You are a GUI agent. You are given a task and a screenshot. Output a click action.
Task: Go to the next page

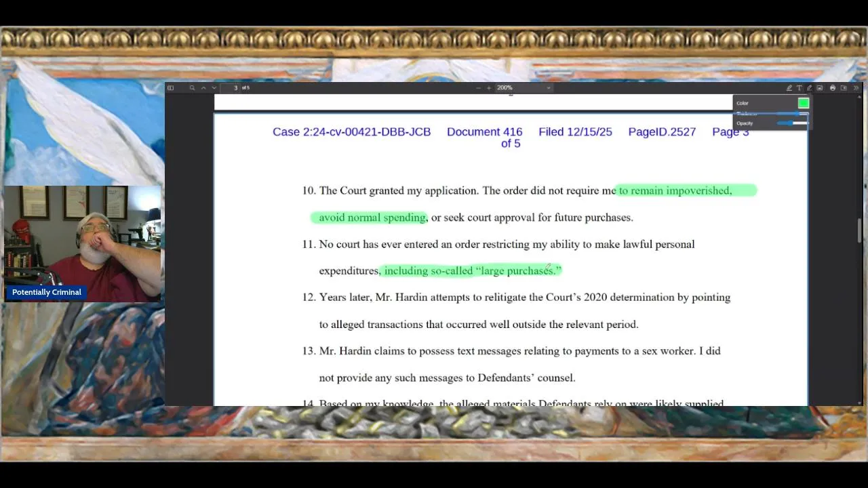(214, 87)
